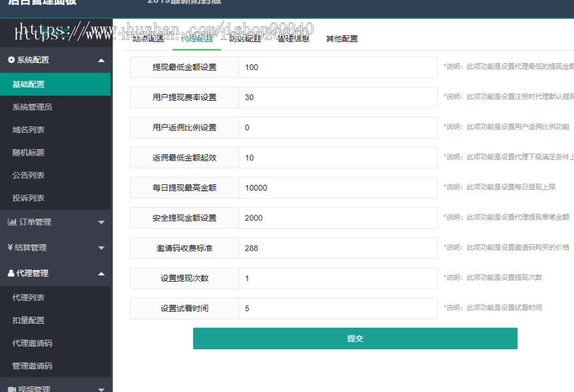Click the 提现最低金额设置 input showing 100
Image resolution: width=574 pixels, height=392 pixels.
tap(337, 67)
